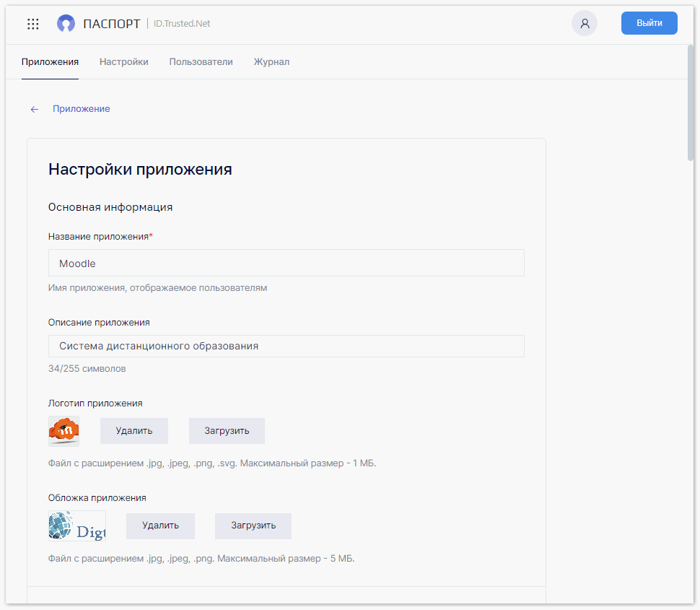Open the apps grid menu icon
This screenshot has height=610, width=700.
33,24
